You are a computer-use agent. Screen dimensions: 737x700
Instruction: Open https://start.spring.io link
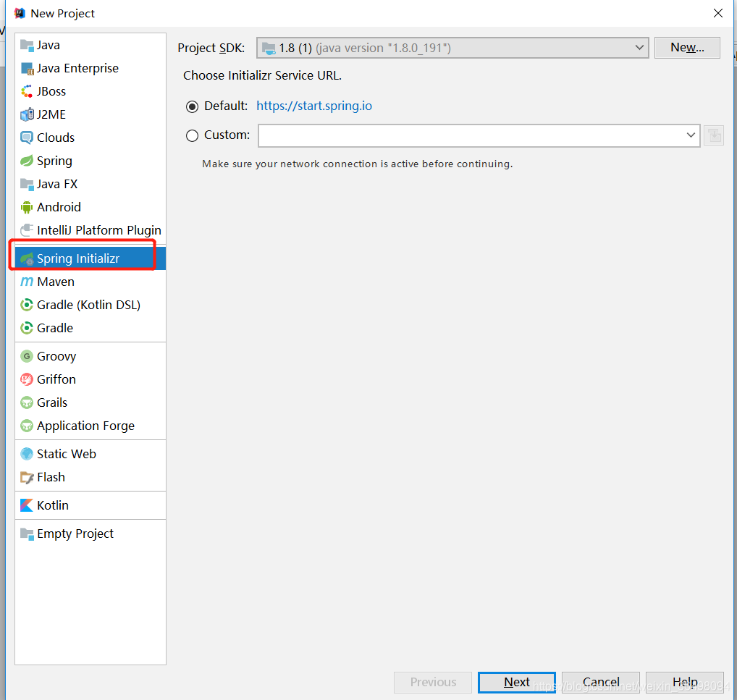(x=314, y=106)
